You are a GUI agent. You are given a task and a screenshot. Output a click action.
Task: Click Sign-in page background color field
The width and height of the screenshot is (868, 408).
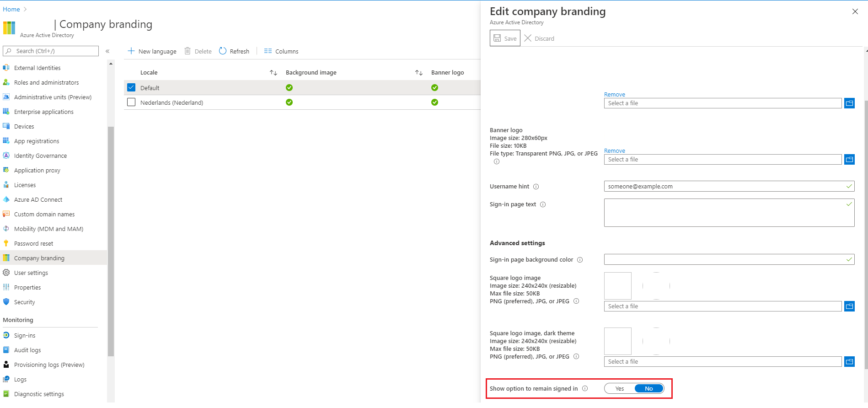point(729,259)
